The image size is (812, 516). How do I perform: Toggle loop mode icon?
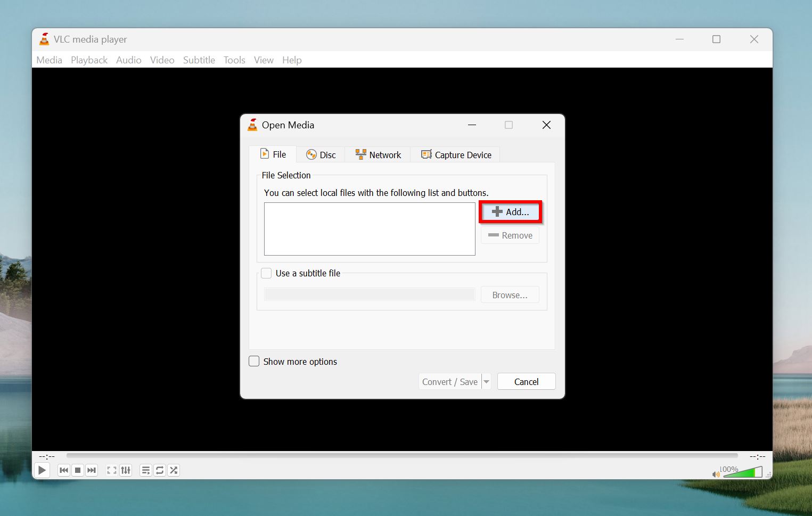point(160,470)
